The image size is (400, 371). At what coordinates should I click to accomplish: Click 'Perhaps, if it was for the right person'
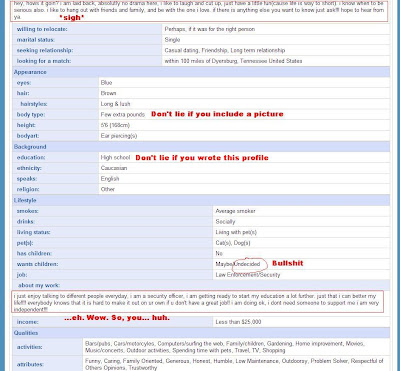pos(210,29)
